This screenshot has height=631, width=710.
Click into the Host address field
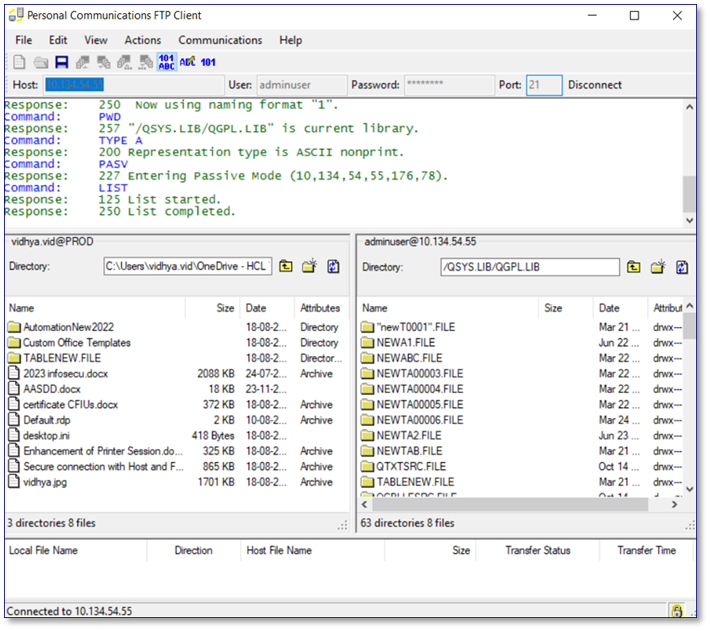click(134, 85)
